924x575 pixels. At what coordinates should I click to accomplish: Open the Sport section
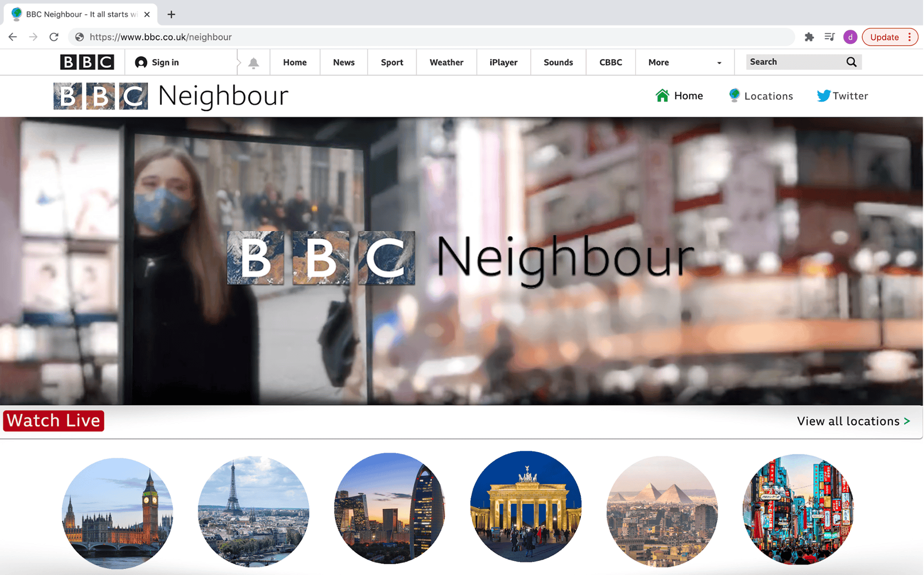click(x=392, y=62)
